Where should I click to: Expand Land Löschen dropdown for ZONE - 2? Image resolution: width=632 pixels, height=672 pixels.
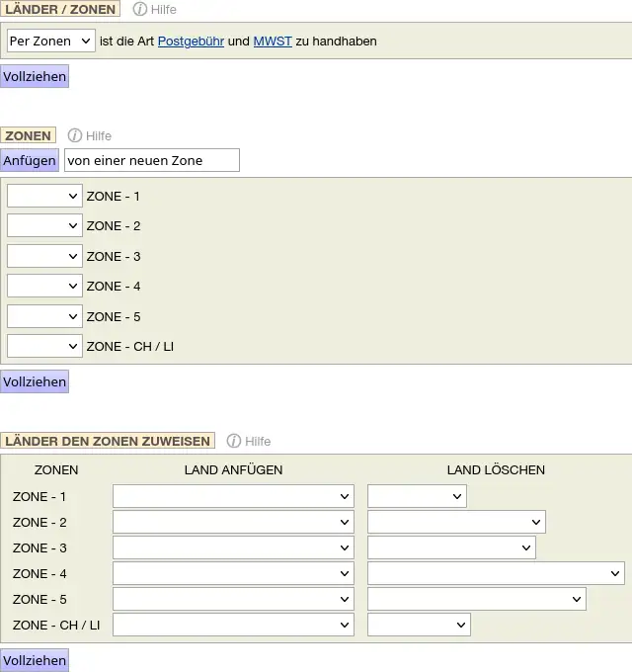point(456,522)
